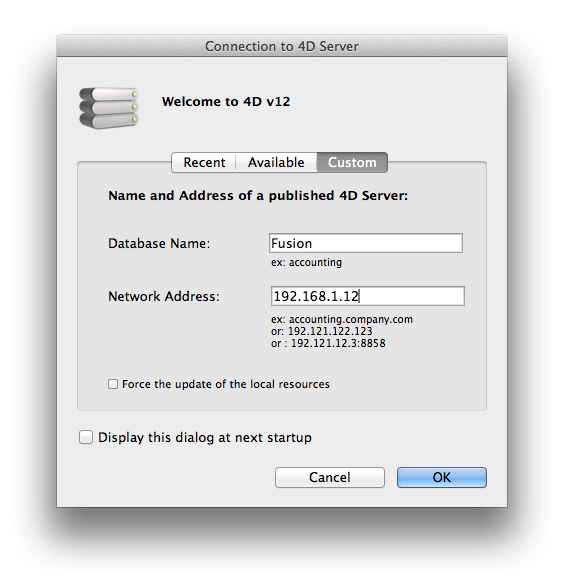Click the 'Welcome to 4D v12' heading
The image size is (564, 586).
click(x=226, y=102)
